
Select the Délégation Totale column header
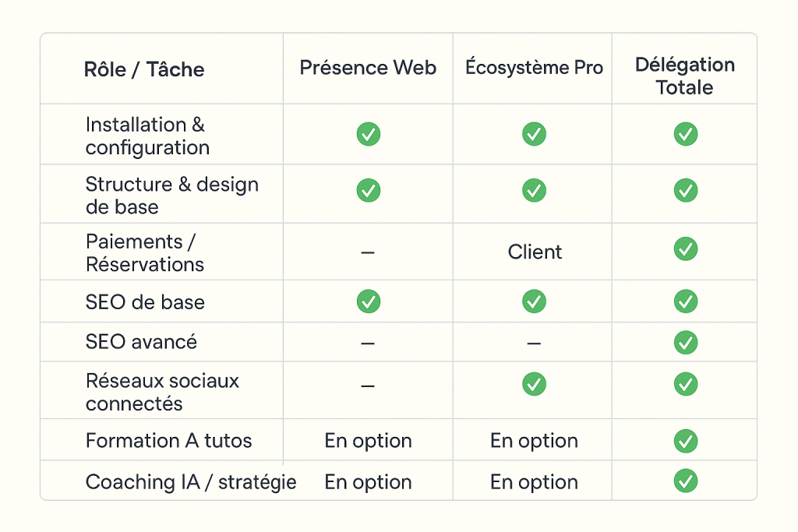[x=685, y=76]
